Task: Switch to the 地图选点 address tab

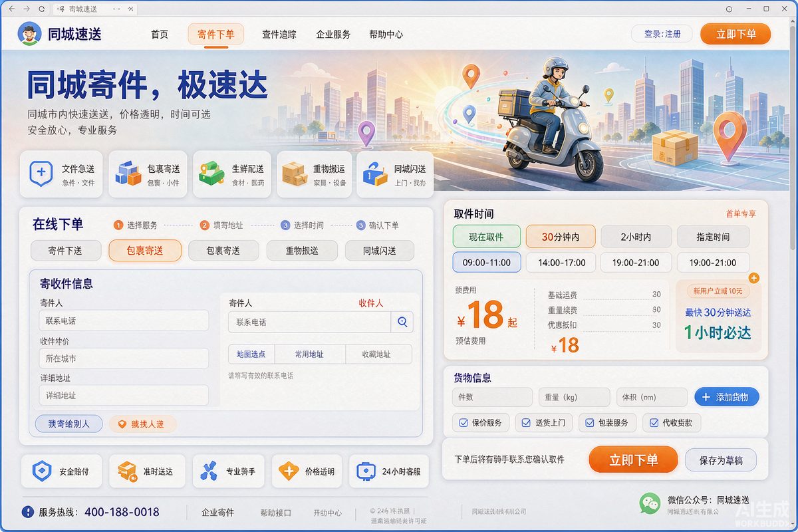Action: (251, 354)
